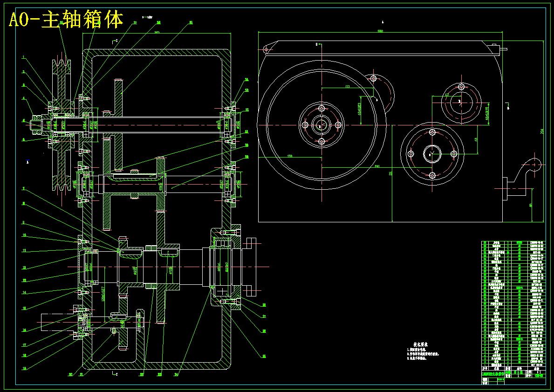Click the yellow title text "A0-主轴箱体"
This screenshot has height=392, width=554.
pos(66,20)
